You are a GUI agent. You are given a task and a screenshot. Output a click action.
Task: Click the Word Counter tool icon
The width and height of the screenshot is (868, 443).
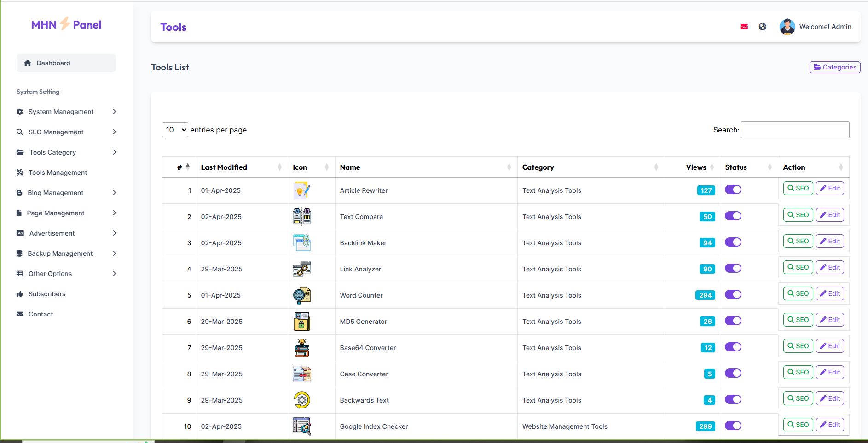[x=301, y=295]
